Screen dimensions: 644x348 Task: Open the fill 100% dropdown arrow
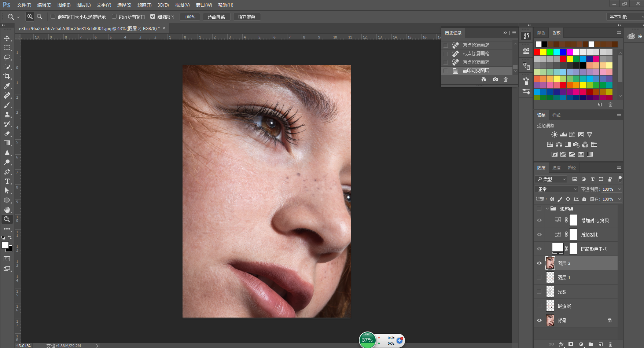619,199
